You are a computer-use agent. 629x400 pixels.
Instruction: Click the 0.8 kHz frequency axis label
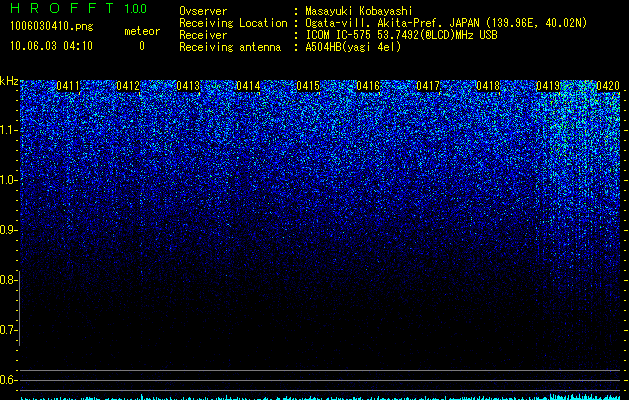(9, 280)
